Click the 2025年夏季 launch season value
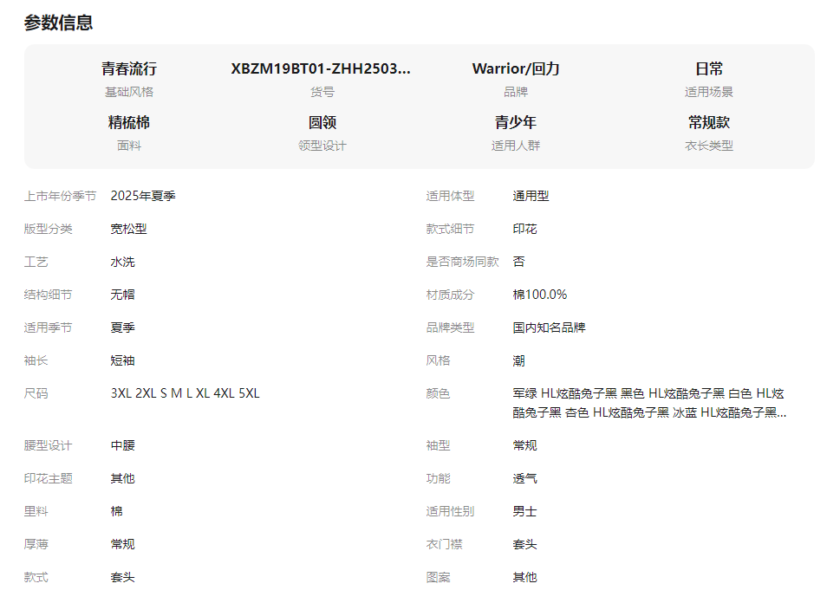 pos(143,196)
